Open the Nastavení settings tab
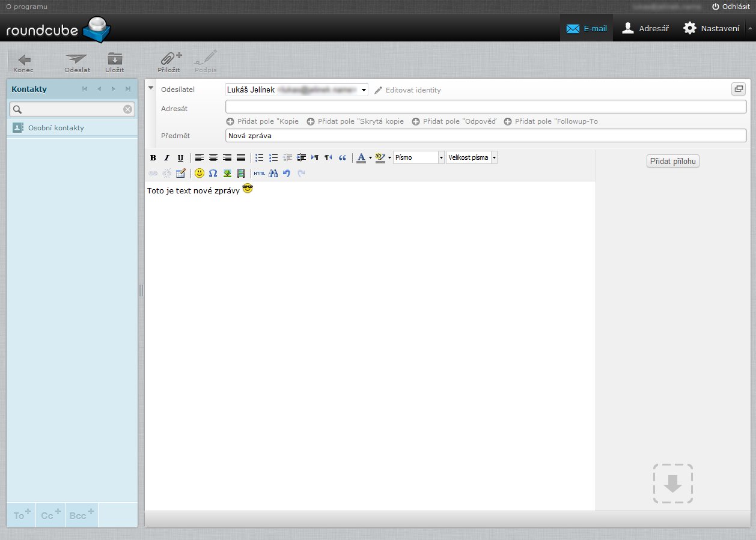Viewport: 756px width, 540px height. pyautogui.click(x=712, y=28)
